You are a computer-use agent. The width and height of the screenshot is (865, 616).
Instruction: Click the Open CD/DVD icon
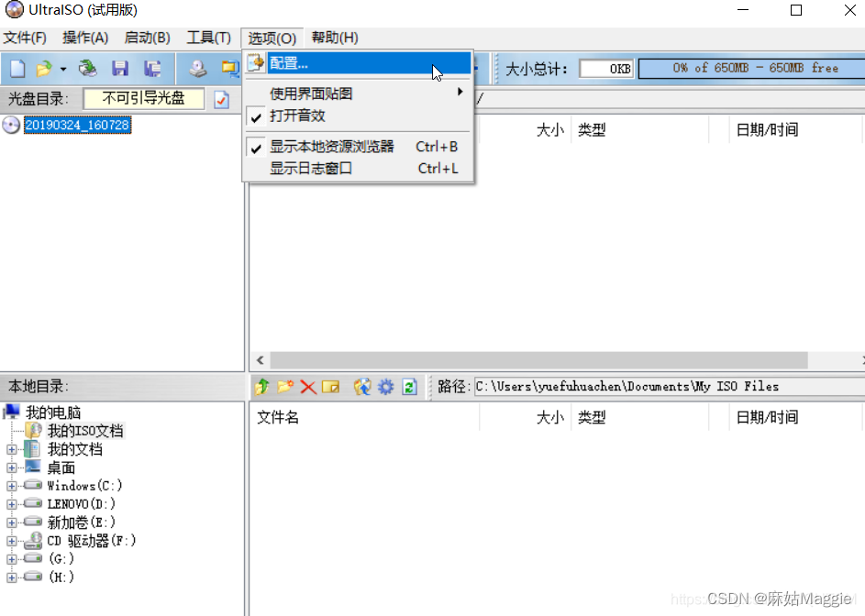[x=88, y=69]
